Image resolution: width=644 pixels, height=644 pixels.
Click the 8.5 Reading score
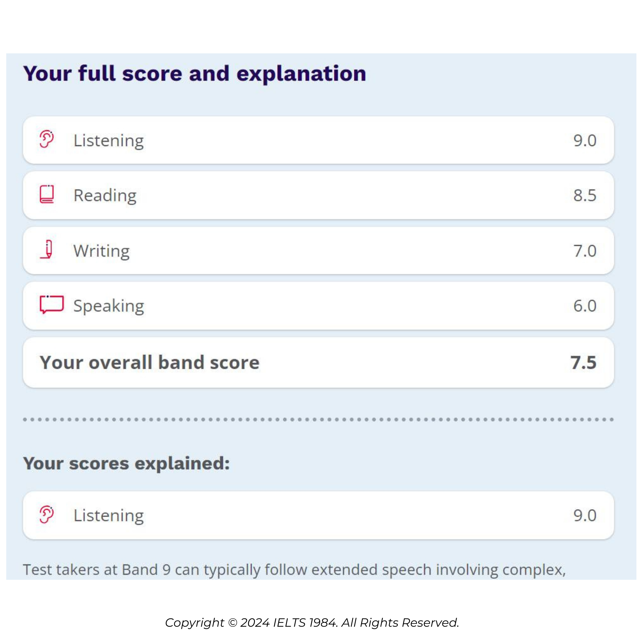click(585, 195)
